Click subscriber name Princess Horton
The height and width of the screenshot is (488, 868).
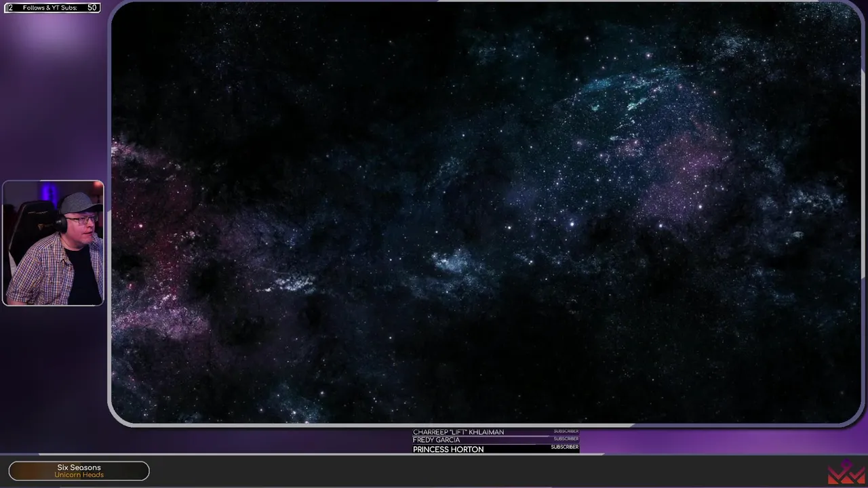[x=448, y=449]
